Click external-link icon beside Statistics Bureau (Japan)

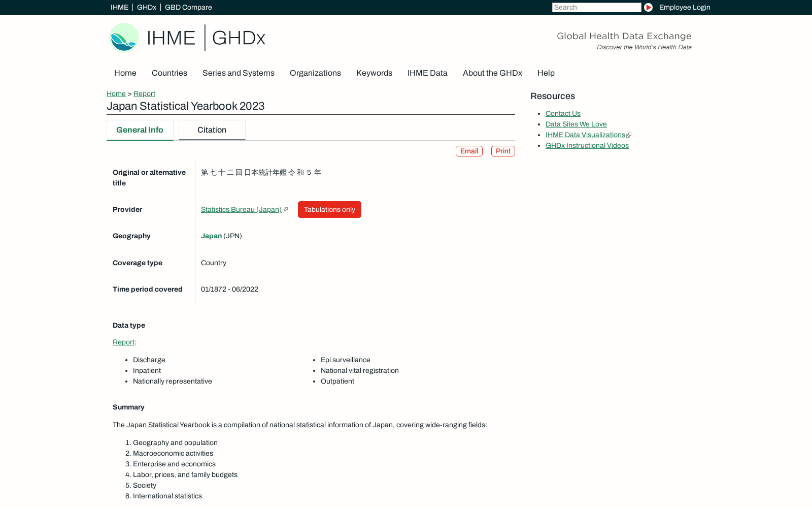point(285,210)
